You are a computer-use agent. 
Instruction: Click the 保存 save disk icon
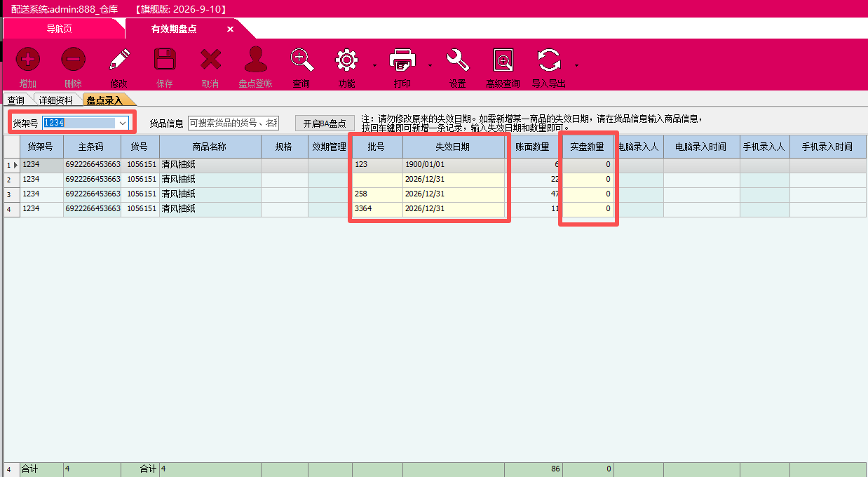(165, 60)
